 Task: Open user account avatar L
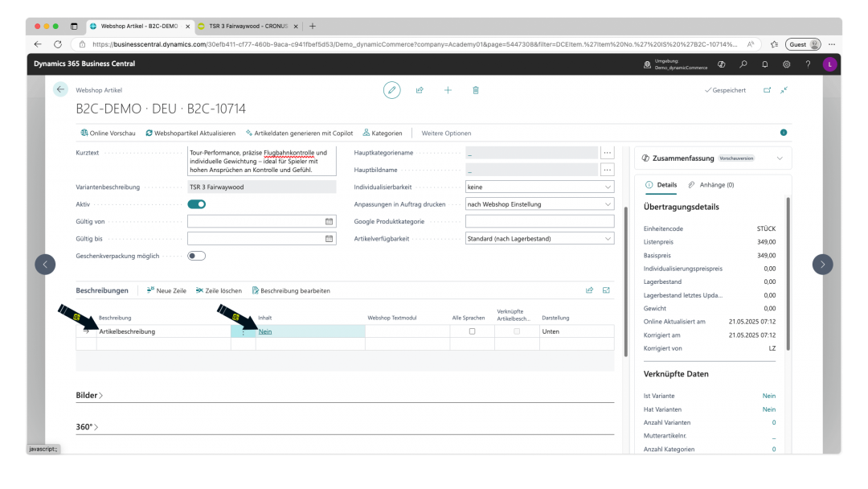(x=829, y=64)
